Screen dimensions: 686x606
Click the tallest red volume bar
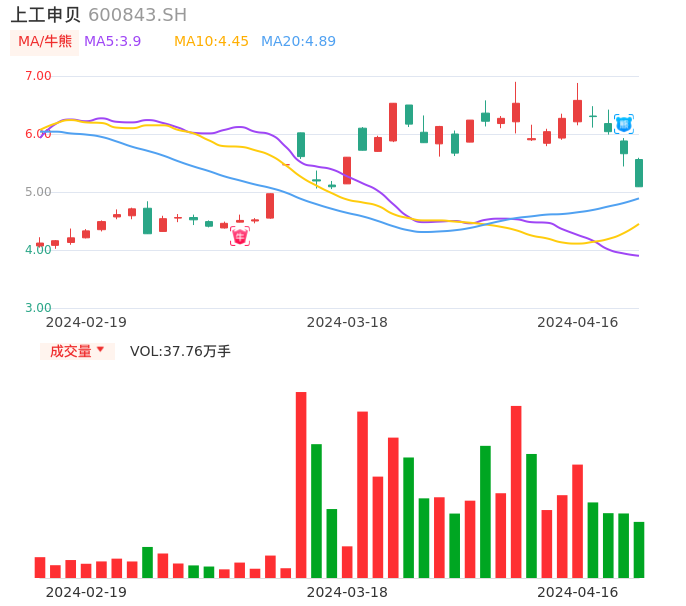[301, 484]
